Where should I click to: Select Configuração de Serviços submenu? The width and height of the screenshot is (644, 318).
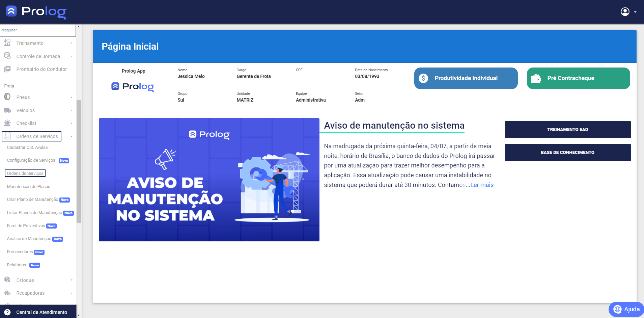[x=31, y=160]
